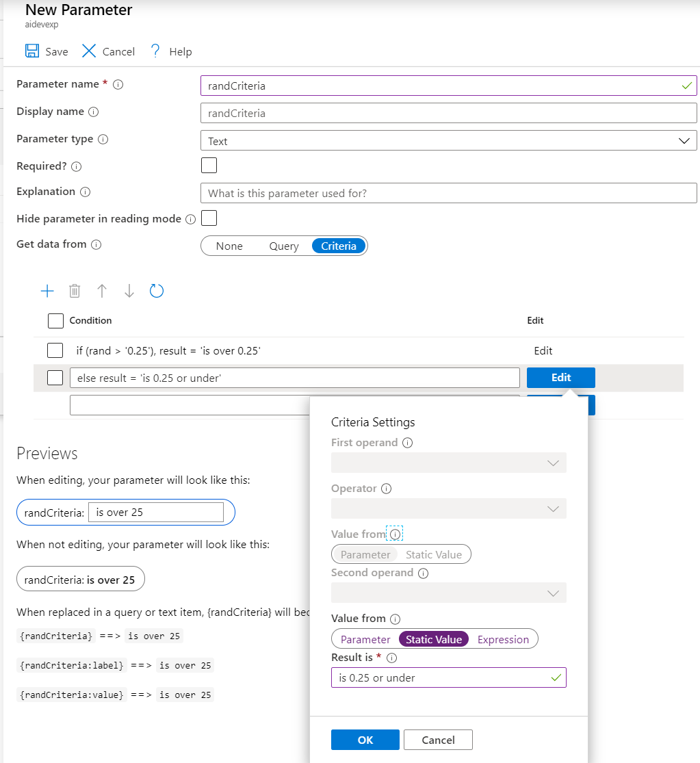This screenshot has height=763, width=700.
Task: Click the Save disk icon
Action: tap(32, 51)
